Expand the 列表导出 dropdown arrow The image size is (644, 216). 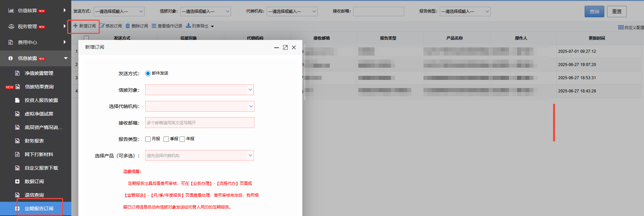(212, 26)
